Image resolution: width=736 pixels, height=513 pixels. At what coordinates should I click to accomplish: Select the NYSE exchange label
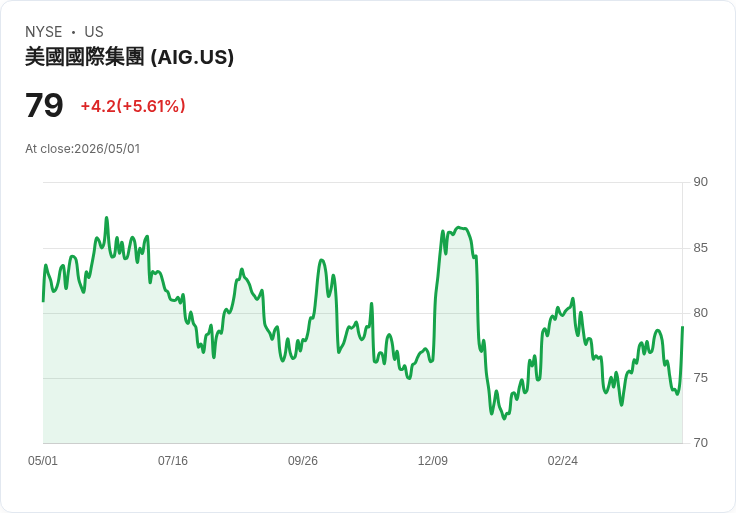pos(44,32)
